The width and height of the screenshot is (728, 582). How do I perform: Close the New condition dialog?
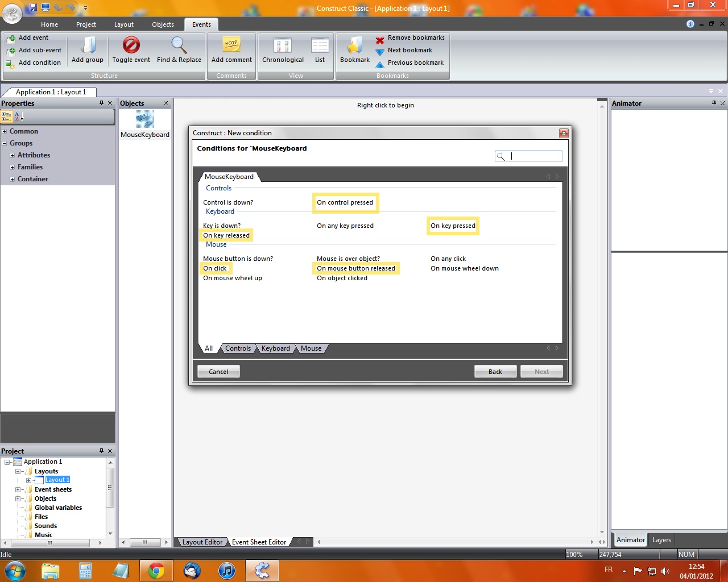[564, 133]
